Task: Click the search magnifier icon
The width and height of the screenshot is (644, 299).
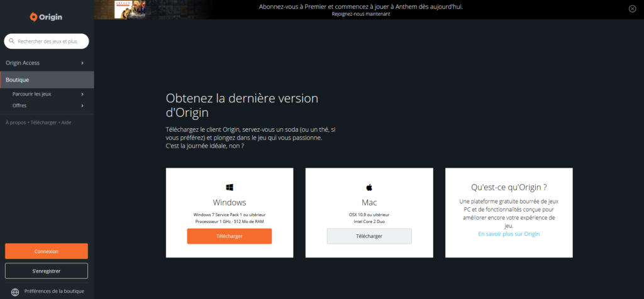Action: (x=12, y=41)
